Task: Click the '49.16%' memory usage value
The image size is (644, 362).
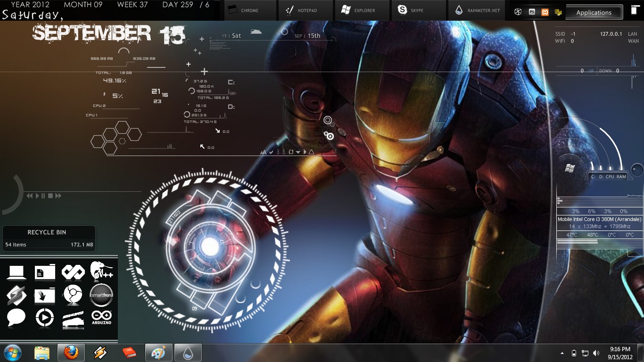Action: 115,81
